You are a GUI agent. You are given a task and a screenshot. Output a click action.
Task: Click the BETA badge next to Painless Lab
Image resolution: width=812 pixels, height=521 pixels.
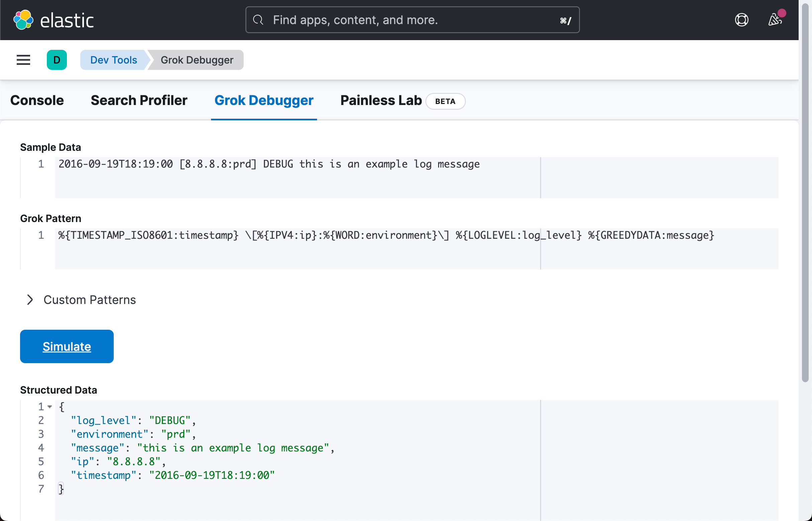[445, 101]
